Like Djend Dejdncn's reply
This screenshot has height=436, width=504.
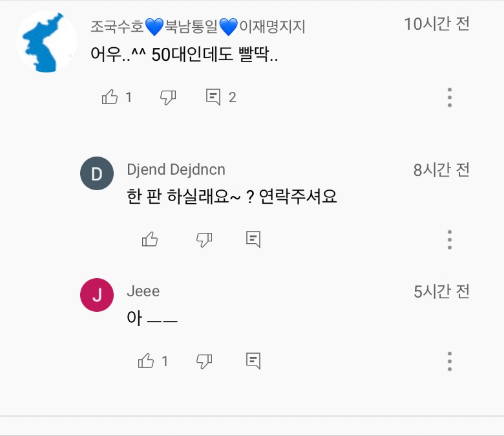(x=150, y=239)
